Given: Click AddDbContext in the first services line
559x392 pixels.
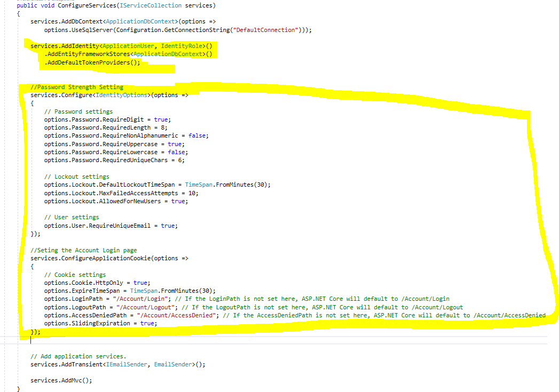Looking at the screenshot, I should click(82, 21).
